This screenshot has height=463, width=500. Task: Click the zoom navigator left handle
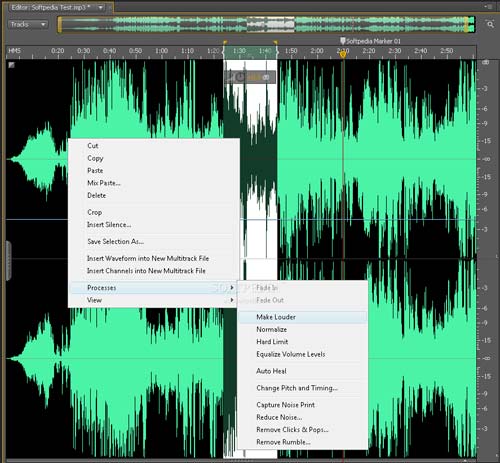click(x=60, y=25)
